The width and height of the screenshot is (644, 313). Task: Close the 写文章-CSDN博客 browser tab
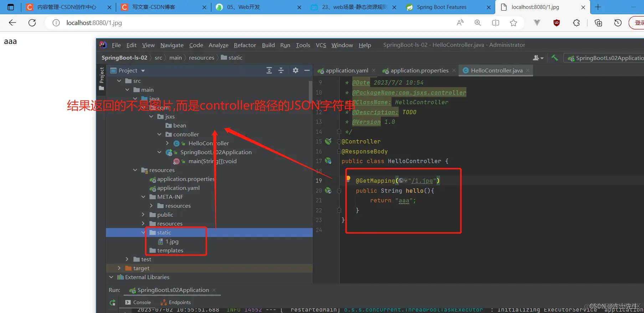[x=204, y=7]
